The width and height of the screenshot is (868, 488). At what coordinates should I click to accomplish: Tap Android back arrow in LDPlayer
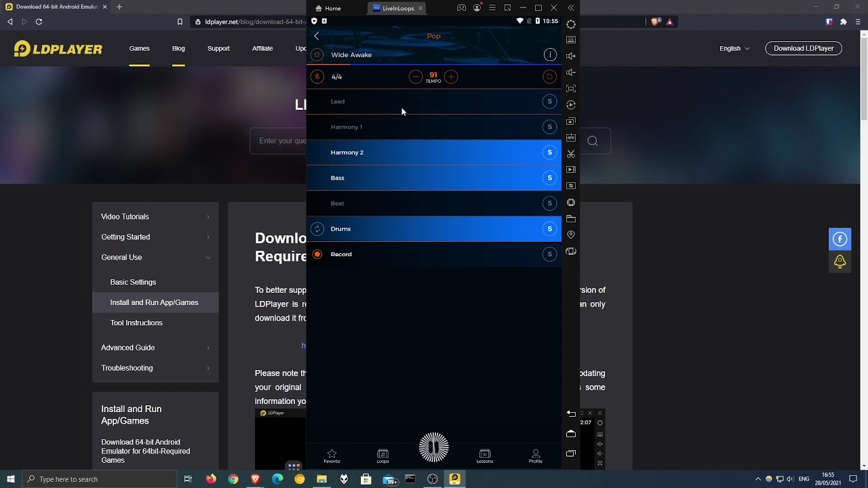pyautogui.click(x=571, y=413)
